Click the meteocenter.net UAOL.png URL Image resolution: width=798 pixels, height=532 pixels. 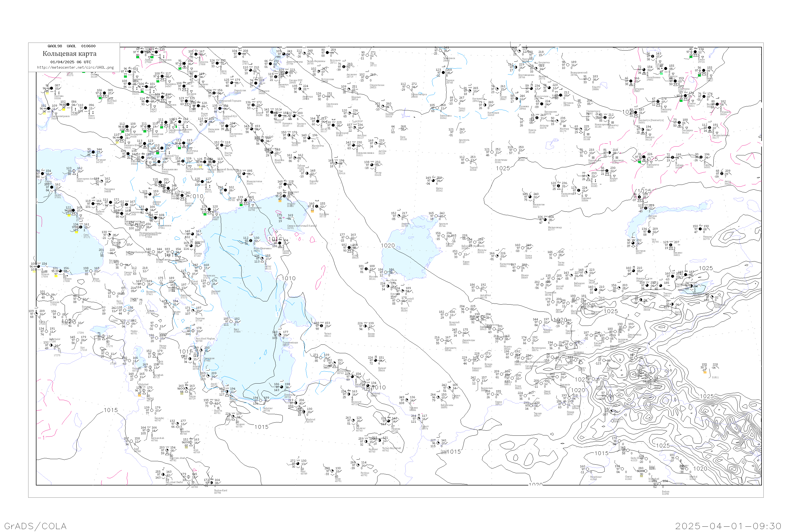tap(75, 68)
